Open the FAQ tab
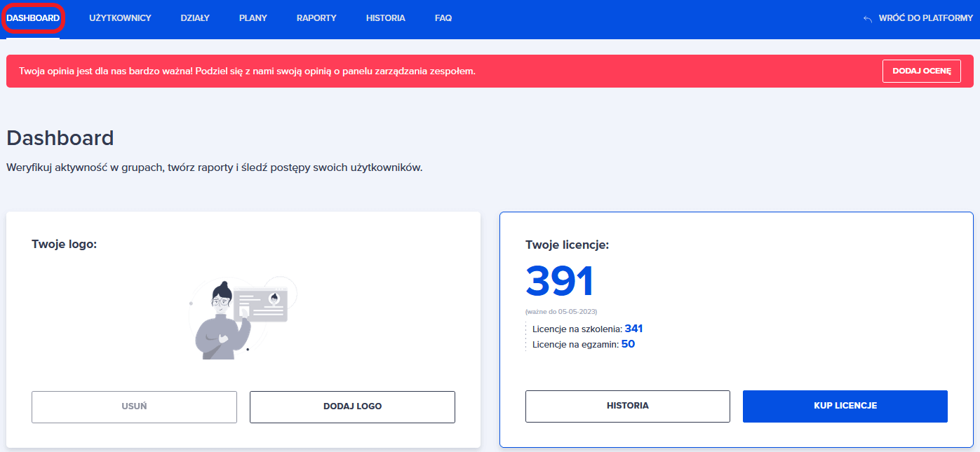Viewport: 980px width, 452px height. tap(443, 18)
